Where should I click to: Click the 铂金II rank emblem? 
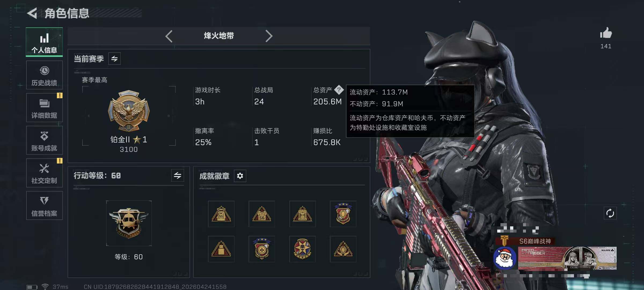click(x=129, y=111)
